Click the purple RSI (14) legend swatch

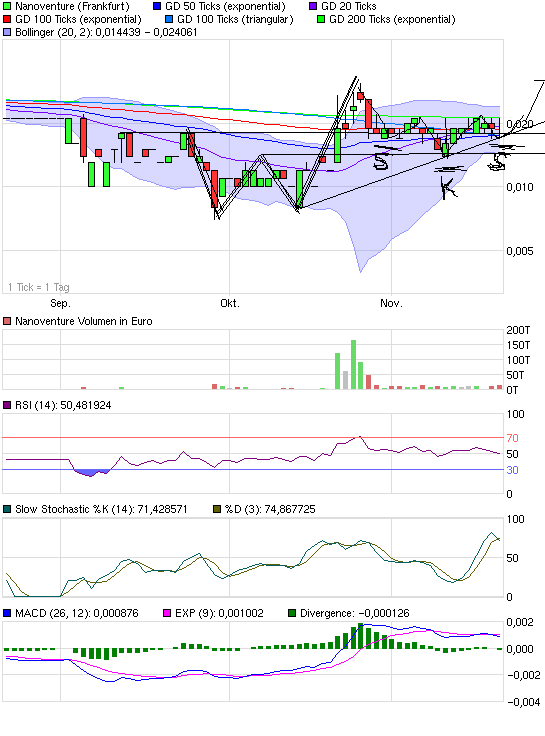(7, 405)
